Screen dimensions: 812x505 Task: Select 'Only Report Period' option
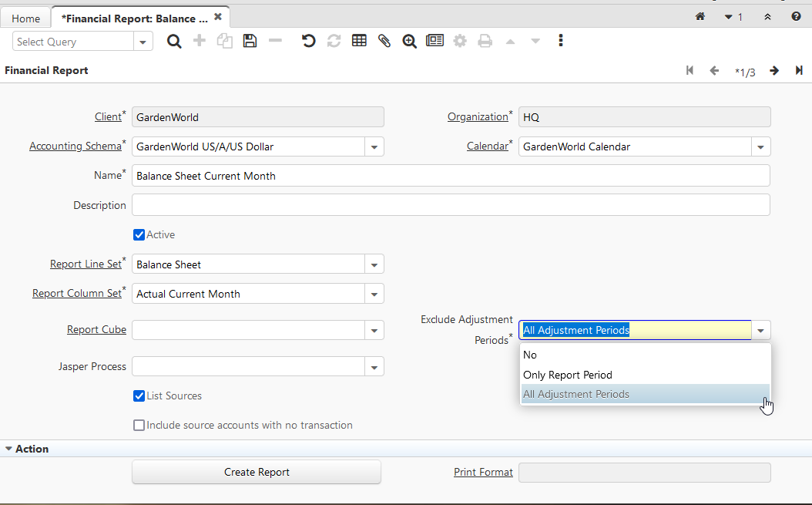(x=568, y=375)
